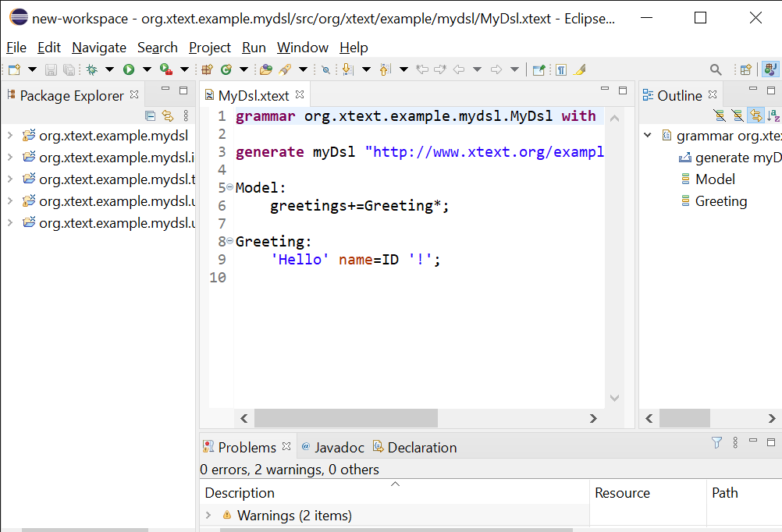Screen dimensions: 782x532
Task: Click the Forward navigation arrow icon
Action: coord(496,69)
